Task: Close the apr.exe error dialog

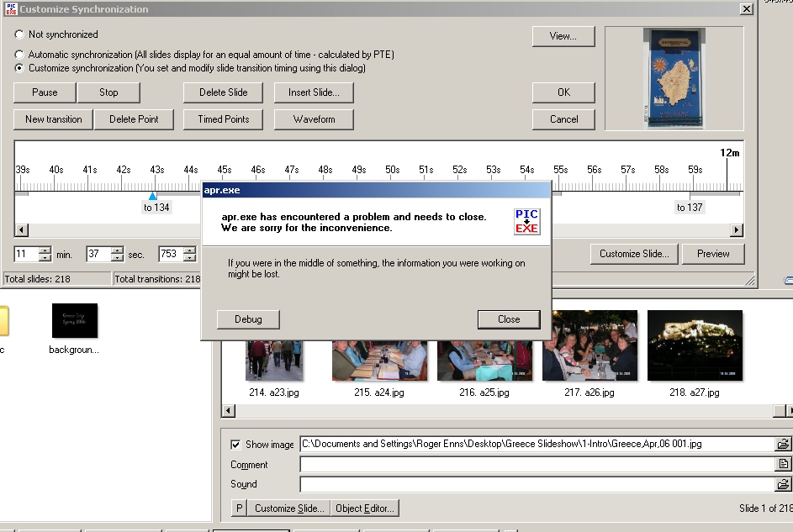Action: 509,319
